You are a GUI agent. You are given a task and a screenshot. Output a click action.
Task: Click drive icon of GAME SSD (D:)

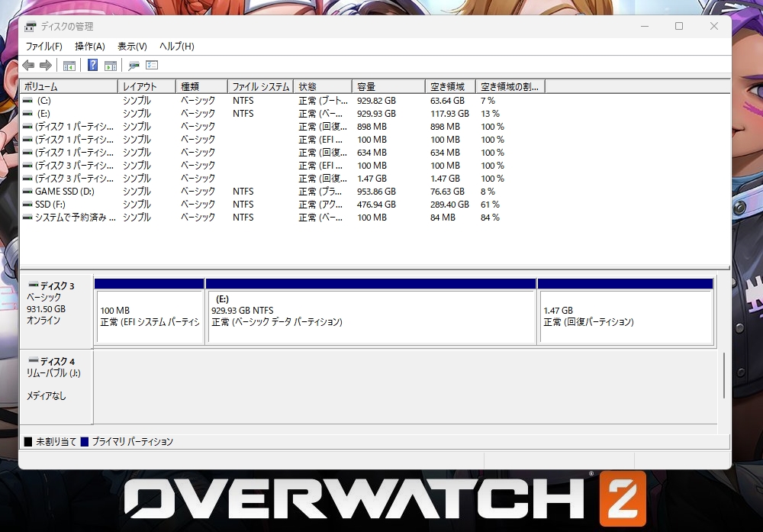(27, 192)
